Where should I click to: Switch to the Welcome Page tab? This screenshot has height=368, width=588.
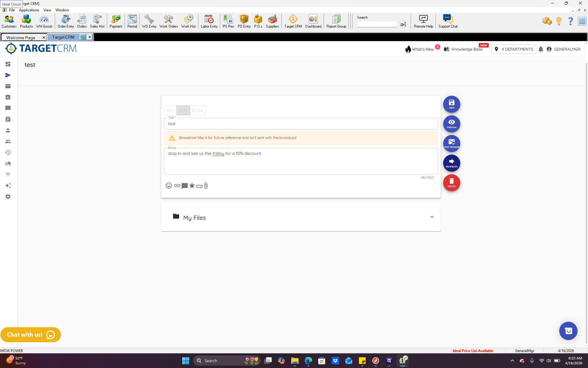(x=21, y=37)
